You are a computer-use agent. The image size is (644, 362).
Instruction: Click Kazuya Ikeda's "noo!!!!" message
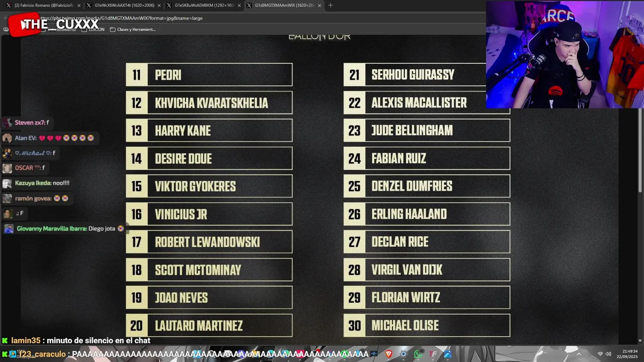36,183
